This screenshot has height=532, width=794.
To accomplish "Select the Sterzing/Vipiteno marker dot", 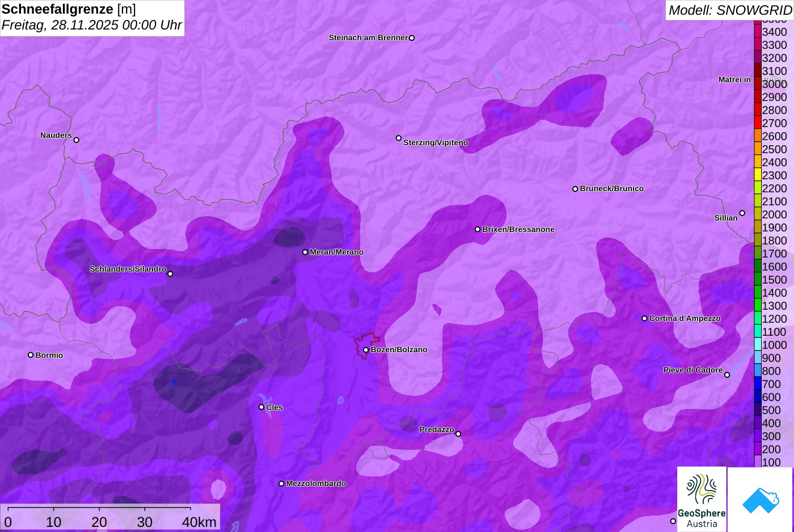I will click(x=399, y=138).
